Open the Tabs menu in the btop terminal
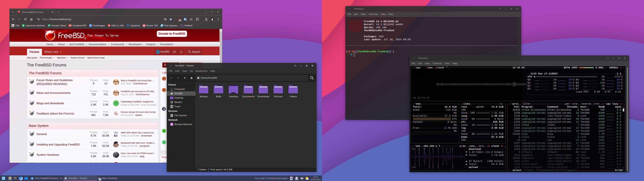The image size is (644, 181). point(447,64)
